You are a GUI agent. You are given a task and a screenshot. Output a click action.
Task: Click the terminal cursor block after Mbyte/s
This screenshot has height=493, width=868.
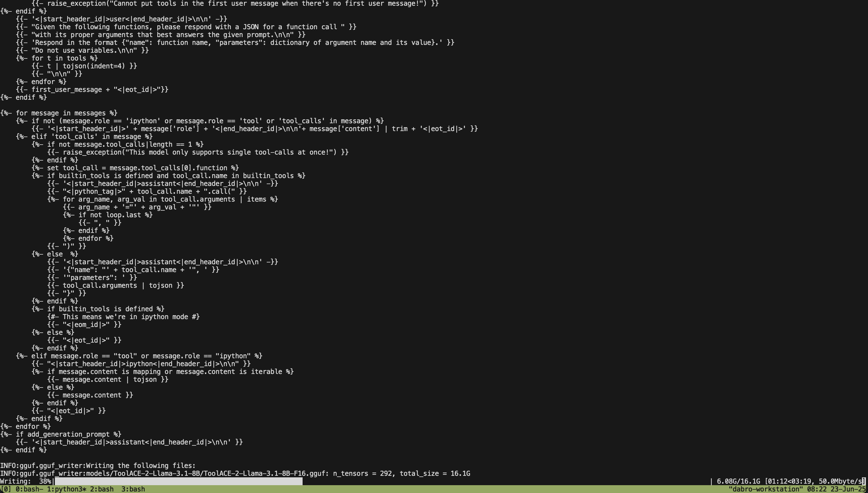tap(863, 482)
